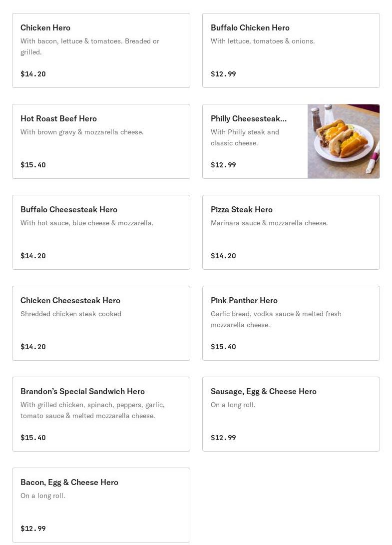
Task: Select the Buffalo Chicken Hero card
Action: click(291, 50)
